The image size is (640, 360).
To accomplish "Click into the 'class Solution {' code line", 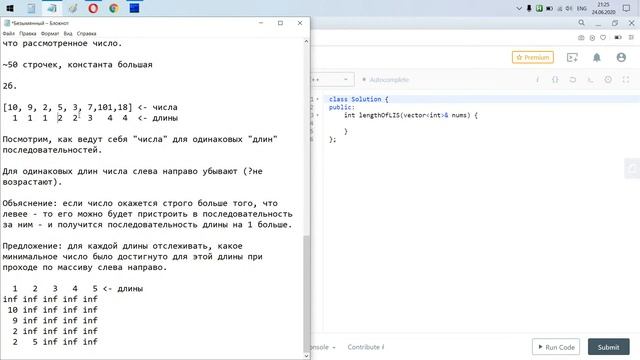I will point(358,99).
